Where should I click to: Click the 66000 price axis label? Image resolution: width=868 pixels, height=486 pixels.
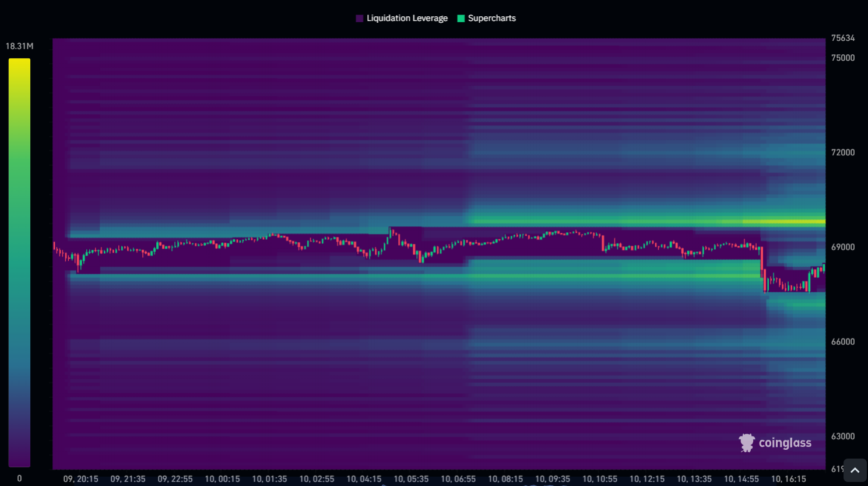pyautogui.click(x=843, y=342)
